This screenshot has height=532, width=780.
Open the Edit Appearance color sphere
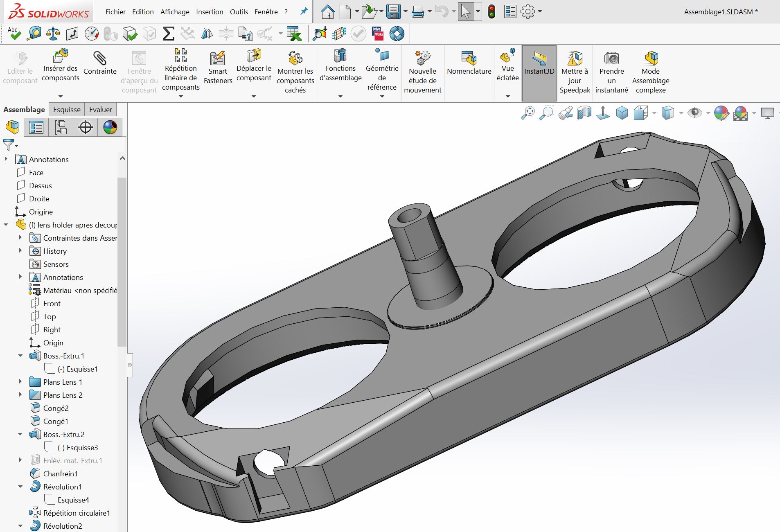click(721, 113)
